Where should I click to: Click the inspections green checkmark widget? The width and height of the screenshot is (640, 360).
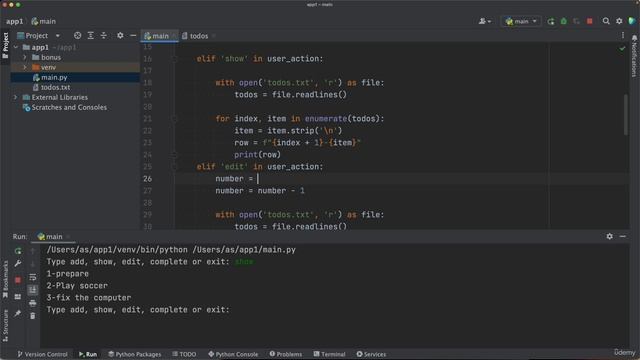pos(622,48)
